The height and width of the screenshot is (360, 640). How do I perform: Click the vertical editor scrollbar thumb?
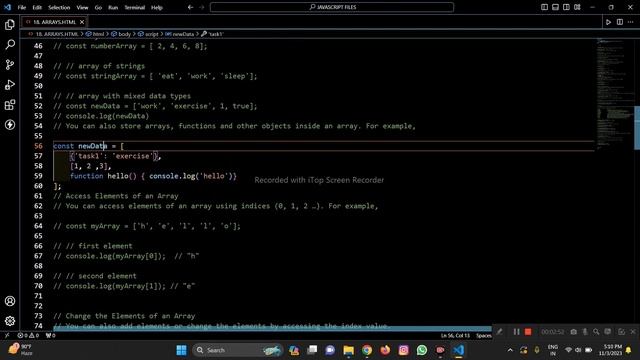point(637,128)
